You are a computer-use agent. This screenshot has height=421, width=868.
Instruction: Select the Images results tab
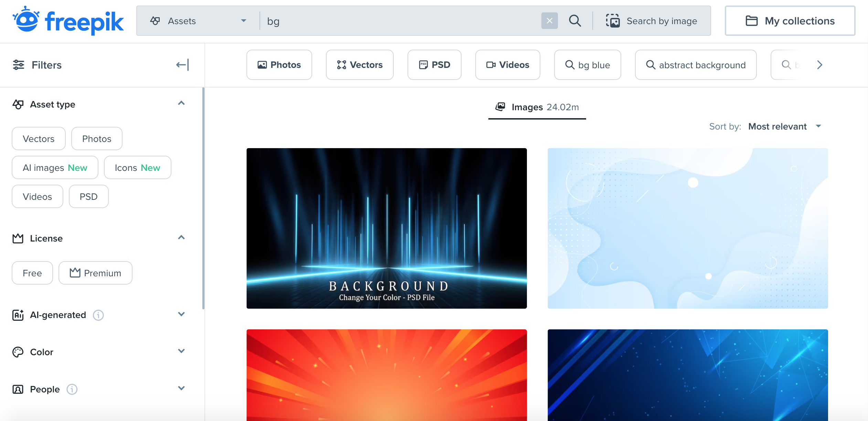click(537, 107)
